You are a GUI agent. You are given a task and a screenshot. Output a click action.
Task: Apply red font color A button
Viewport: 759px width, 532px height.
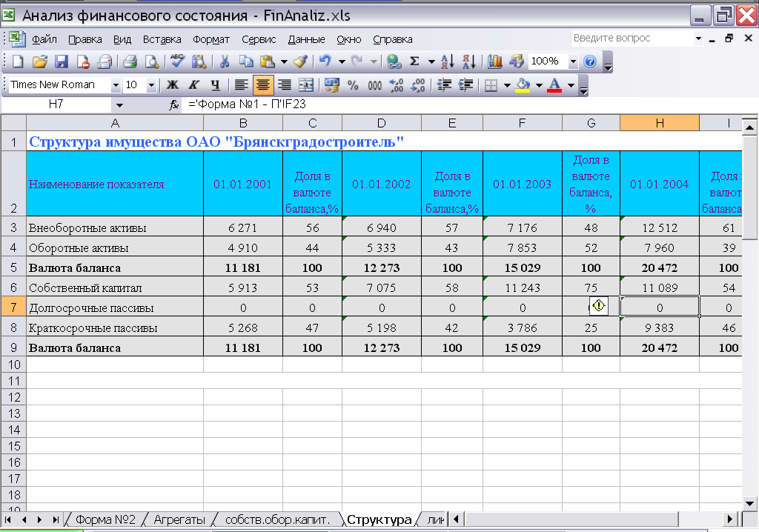click(554, 85)
